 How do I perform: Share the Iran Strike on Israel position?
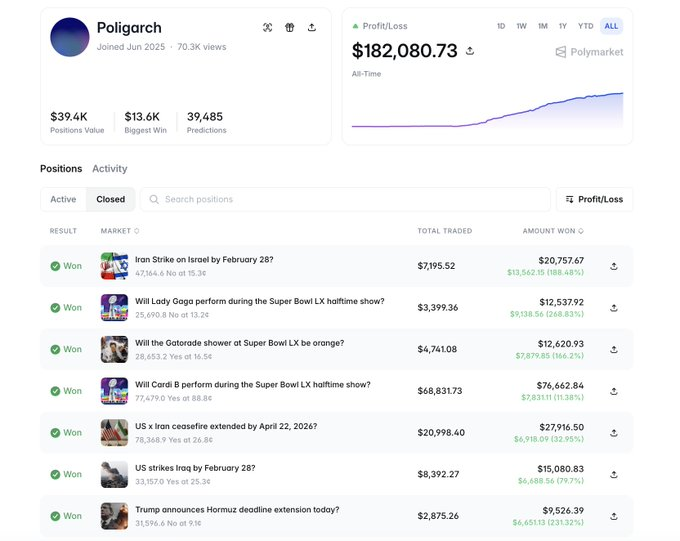614,266
